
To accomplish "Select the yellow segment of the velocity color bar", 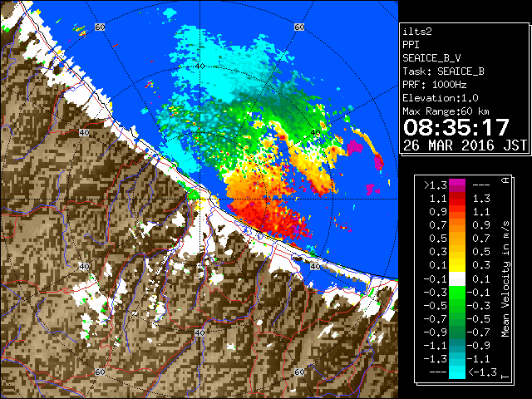I will (457, 265).
